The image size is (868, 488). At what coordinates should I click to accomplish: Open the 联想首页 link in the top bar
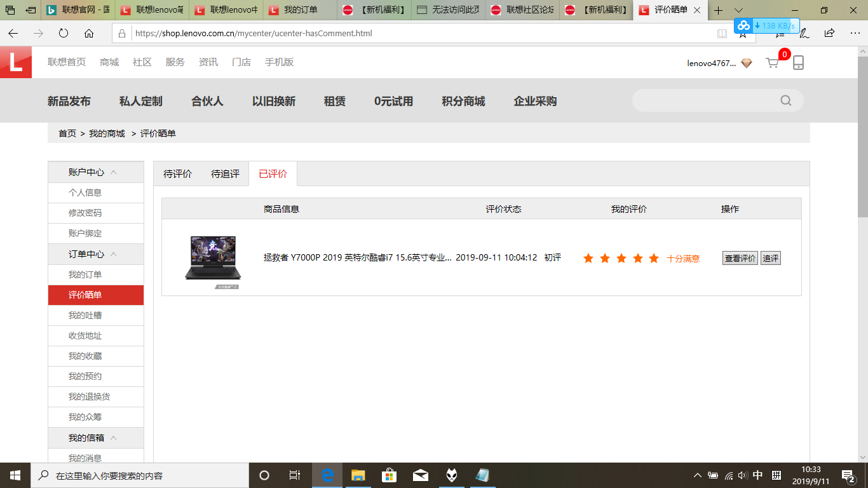(x=67, y=62)
